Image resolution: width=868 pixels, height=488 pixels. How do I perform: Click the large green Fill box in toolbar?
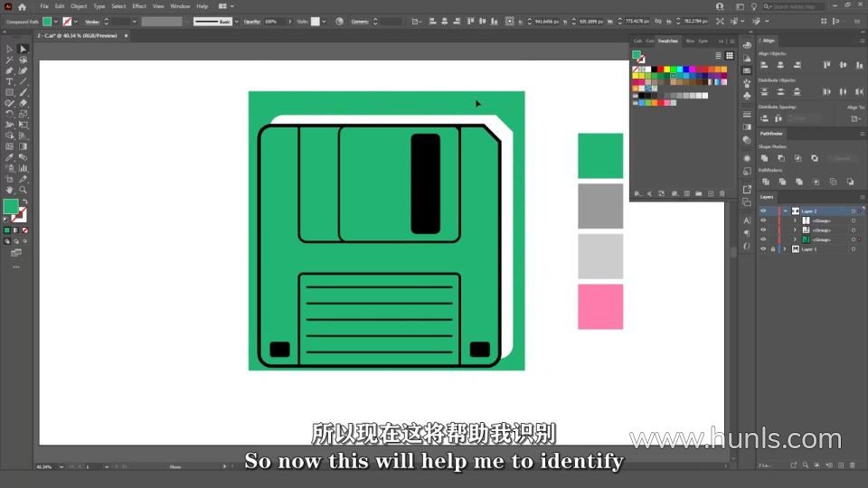tap(11, 206)
